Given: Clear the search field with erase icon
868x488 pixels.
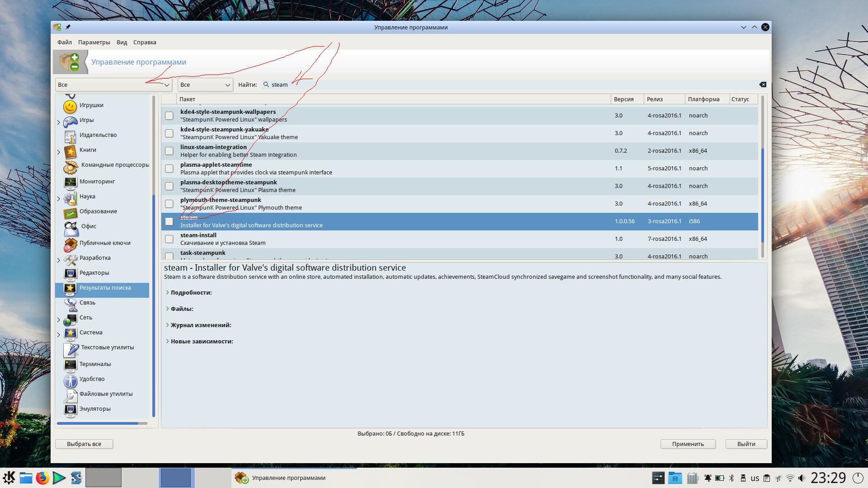Looking at the screenshot, I should 763,84.
